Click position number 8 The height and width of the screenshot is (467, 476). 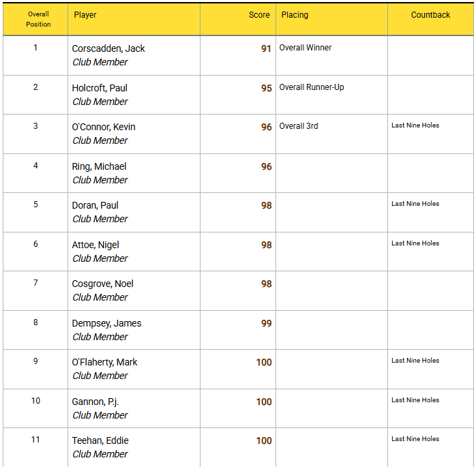point(35,322)
